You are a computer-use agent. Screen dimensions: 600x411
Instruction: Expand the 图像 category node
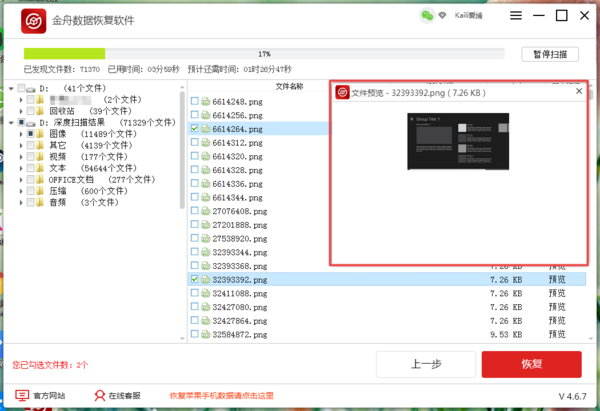click(21, 133)
